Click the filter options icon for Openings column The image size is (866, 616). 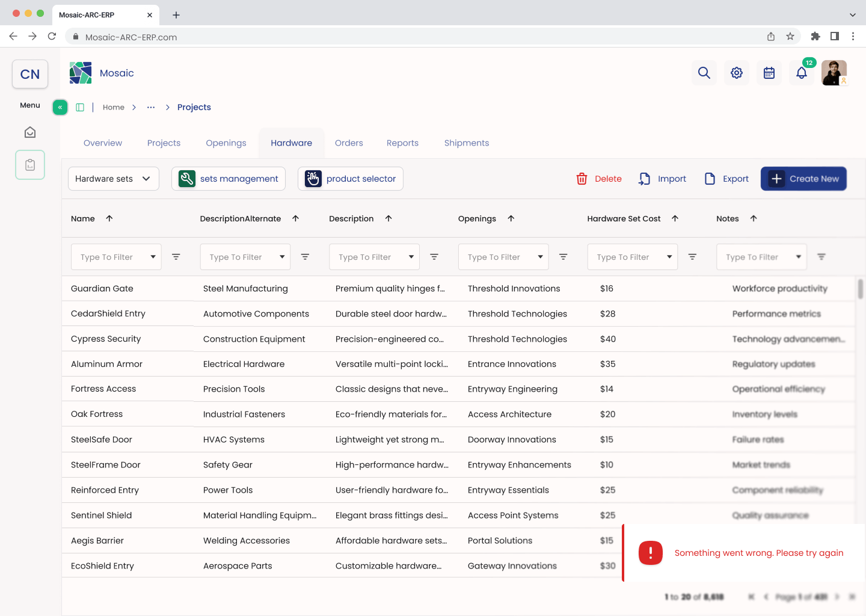564,257
